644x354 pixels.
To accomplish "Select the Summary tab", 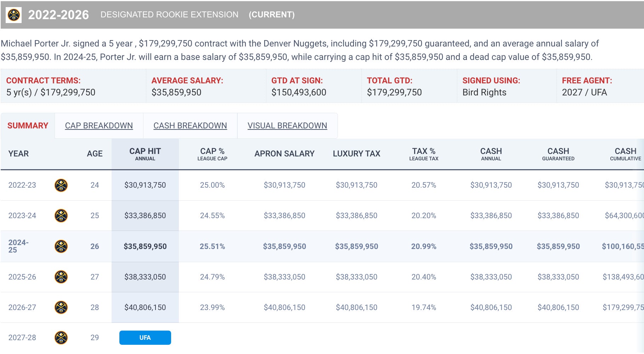I will pyautogui.click(x=28, y=126).
